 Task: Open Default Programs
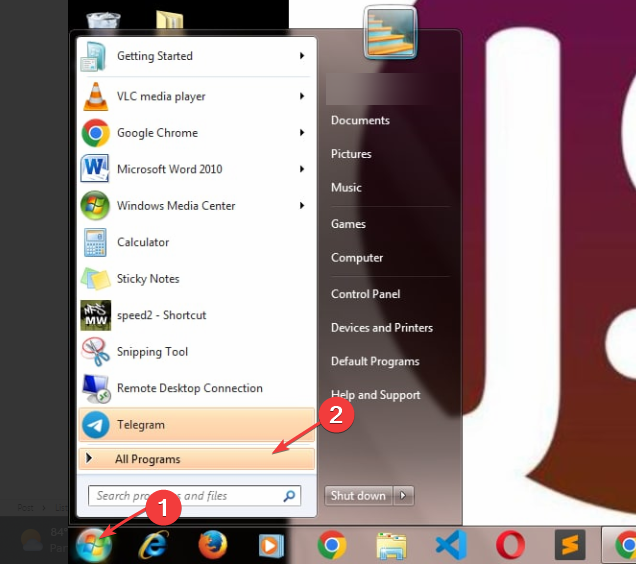[x=375, y=361]
